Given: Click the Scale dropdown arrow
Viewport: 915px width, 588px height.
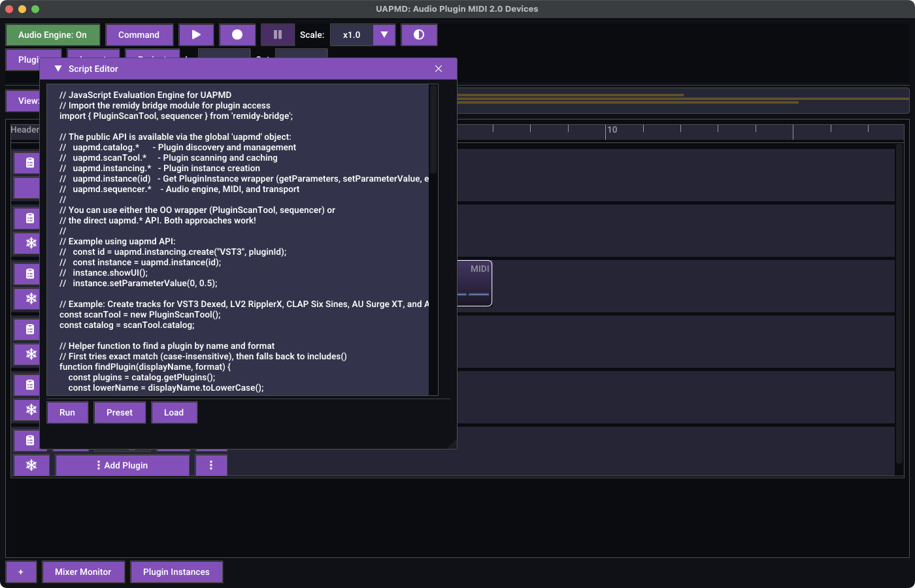Looking at the screenshot, I should coord(384,35).
